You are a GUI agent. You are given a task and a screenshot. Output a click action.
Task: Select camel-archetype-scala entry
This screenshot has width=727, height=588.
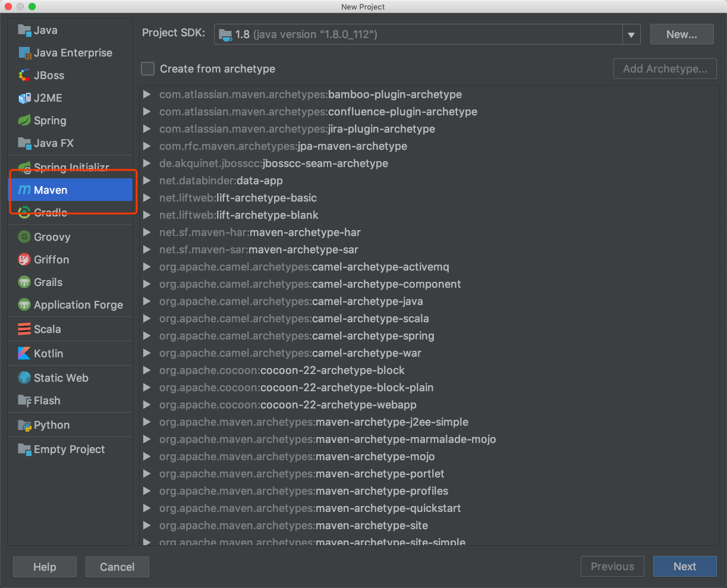click(294, 319)
